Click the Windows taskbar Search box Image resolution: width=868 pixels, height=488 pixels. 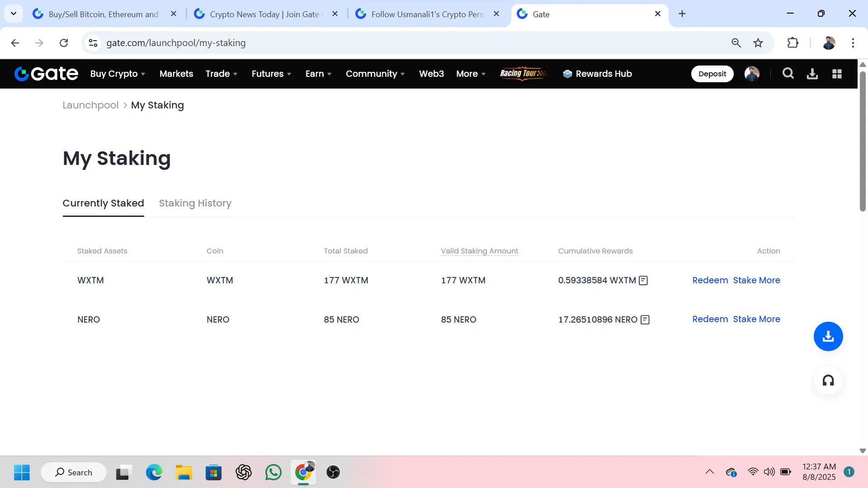pos(74,472)
